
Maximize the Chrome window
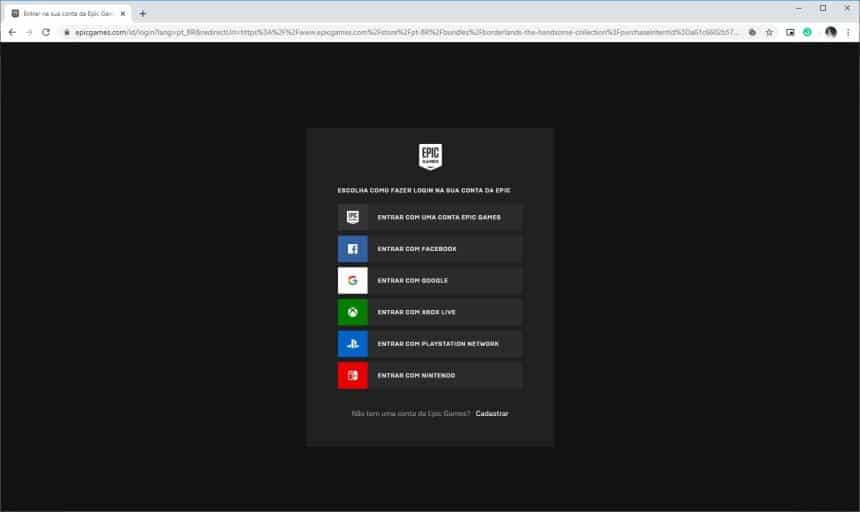[823, 8]
